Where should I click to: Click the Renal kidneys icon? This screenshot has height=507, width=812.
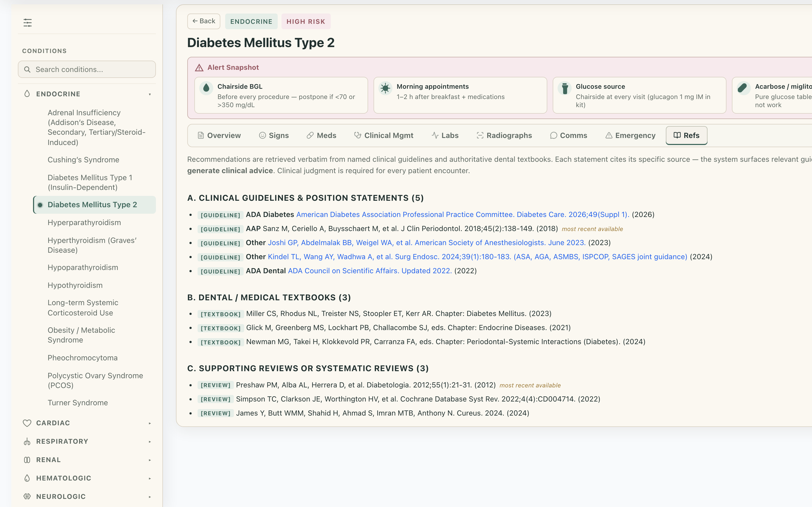(x=27, y=460)
